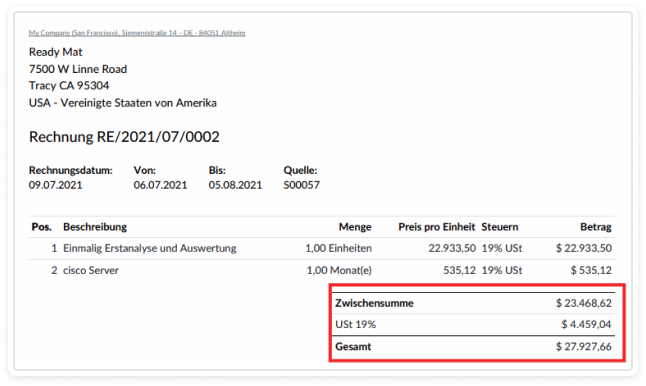
Task: Click the Bis date 05.08.2021
Action: [x=235, y=185]
